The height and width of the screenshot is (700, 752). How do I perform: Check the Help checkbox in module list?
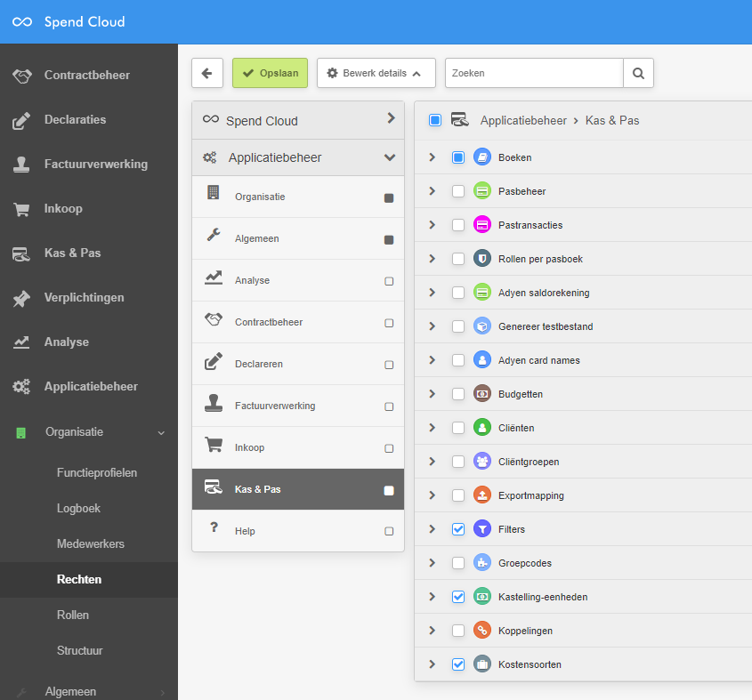pos(389,531)
